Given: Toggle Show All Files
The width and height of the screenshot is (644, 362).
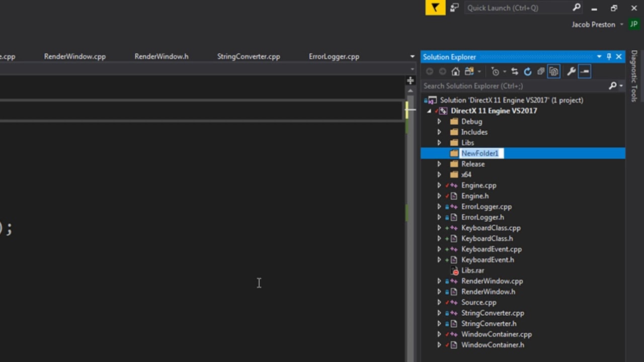Looking at the screenshot, I should point(554,71).
